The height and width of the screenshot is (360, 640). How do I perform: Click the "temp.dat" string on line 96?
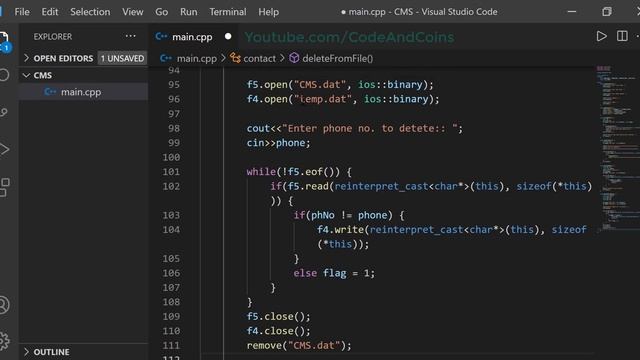click(323, 99)
